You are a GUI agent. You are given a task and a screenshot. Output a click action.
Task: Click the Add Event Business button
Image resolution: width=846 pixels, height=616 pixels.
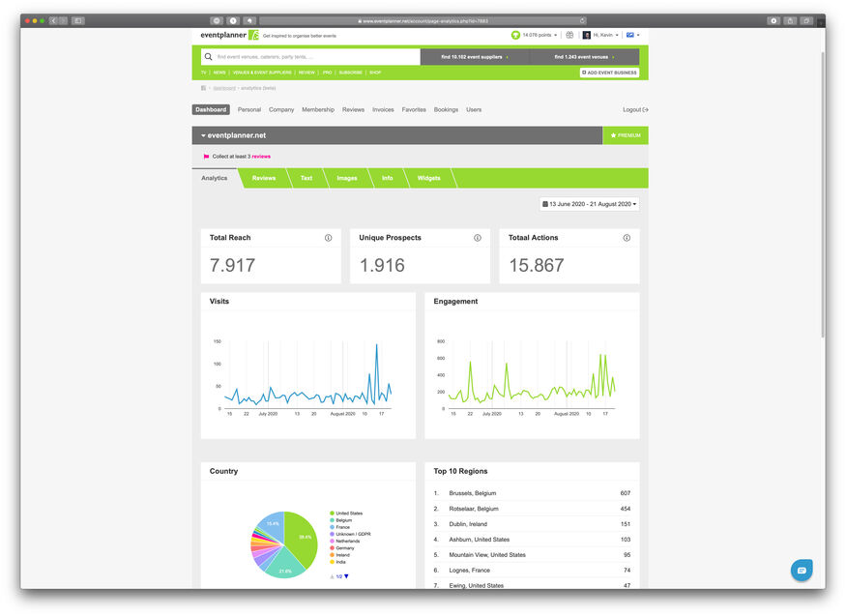coord(610,73)
